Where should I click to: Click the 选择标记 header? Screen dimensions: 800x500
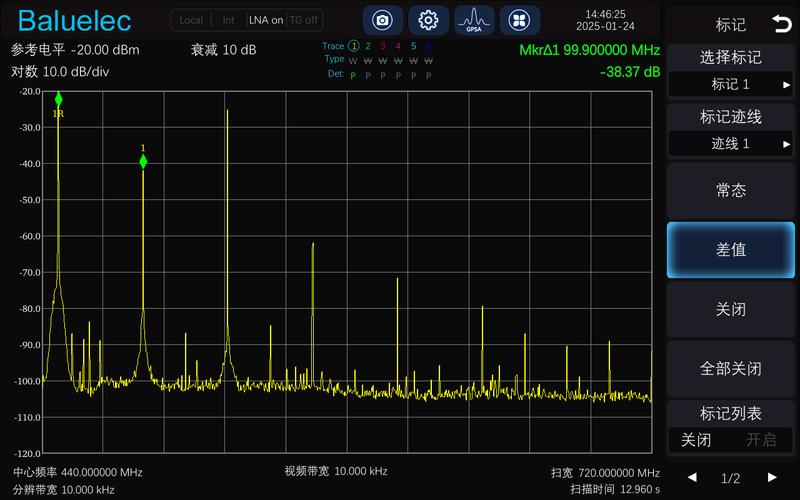tap(731, 57)
